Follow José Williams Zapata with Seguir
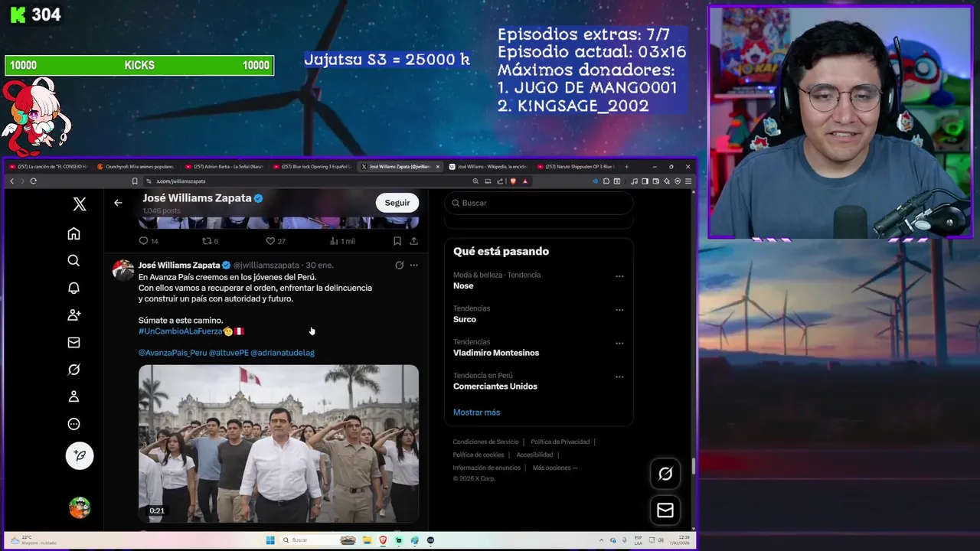 tap(397, 203)
